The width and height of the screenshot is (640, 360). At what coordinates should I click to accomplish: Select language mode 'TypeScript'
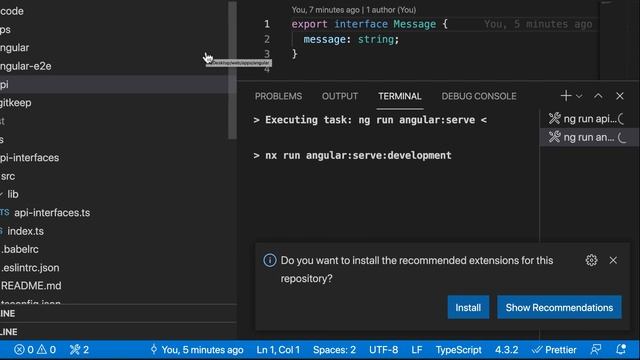(x=458, y=350)
